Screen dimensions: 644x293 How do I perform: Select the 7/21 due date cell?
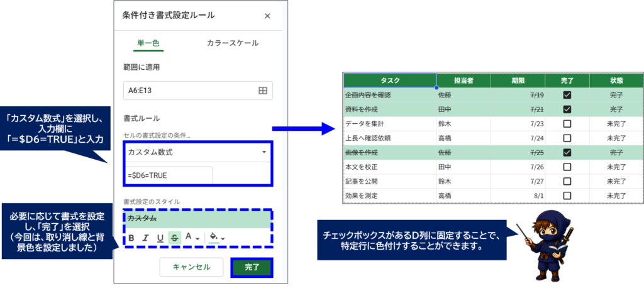click(x=518, y=109)
